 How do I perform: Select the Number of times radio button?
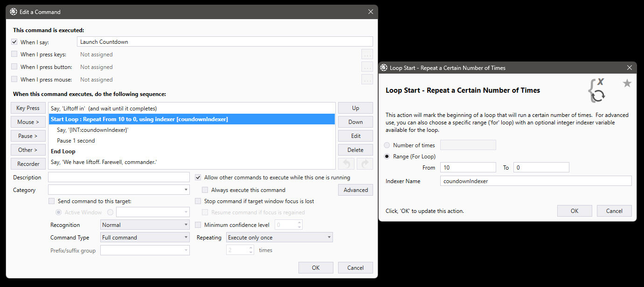coord(387,145)
